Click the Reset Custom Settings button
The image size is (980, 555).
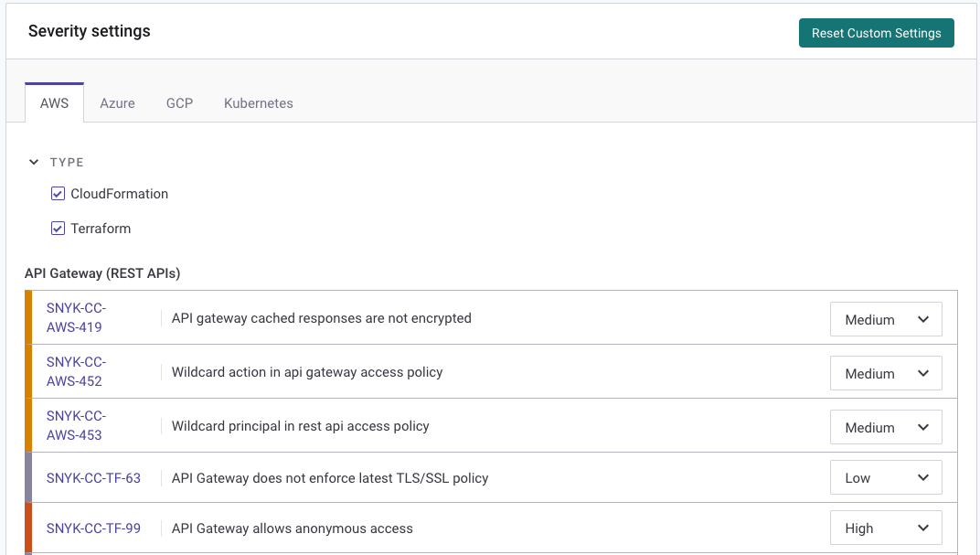click(876, 33)
